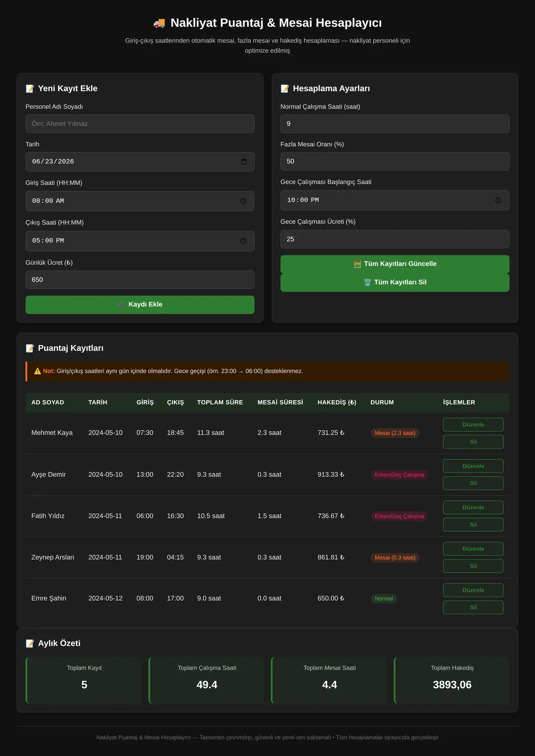535x756 pixels.
Task: Click the truck icon in the page title
Action: [159, 23]
